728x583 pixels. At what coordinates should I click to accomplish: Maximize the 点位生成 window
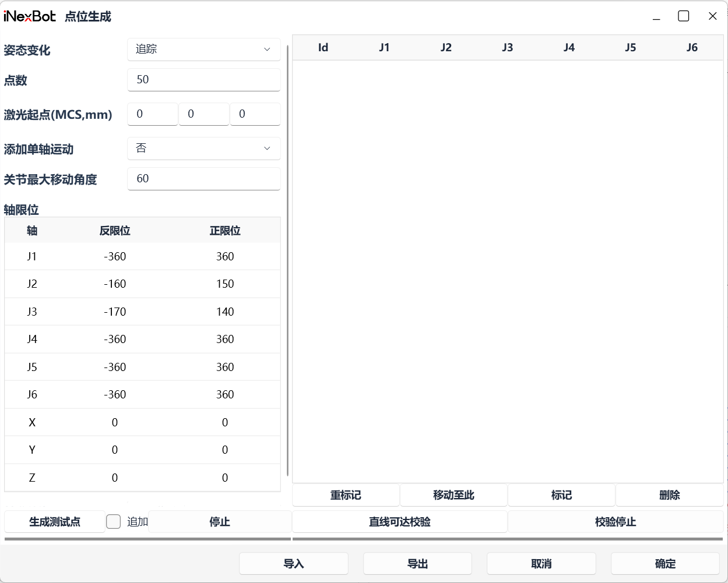tap(684, 16)
